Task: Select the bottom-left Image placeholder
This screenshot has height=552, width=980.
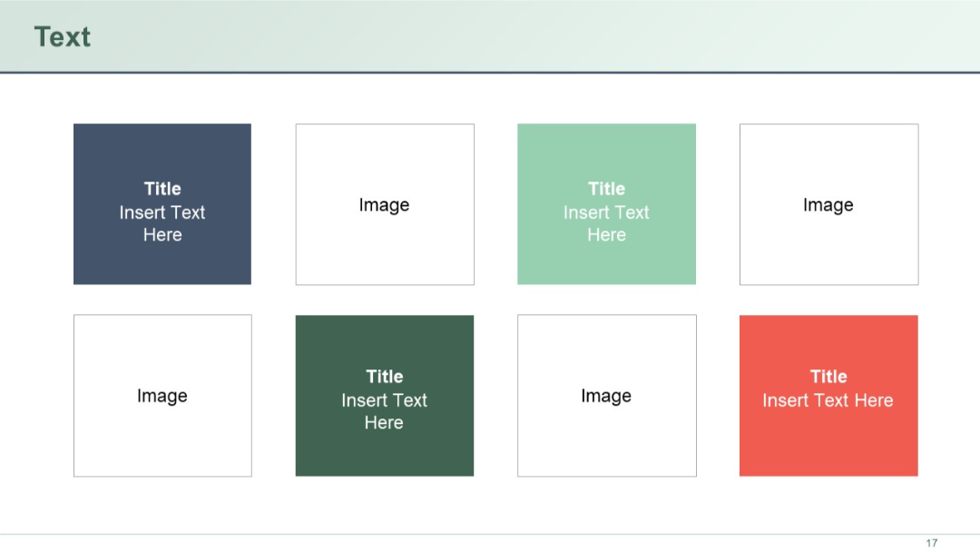Action: click(x=162, y=395)
